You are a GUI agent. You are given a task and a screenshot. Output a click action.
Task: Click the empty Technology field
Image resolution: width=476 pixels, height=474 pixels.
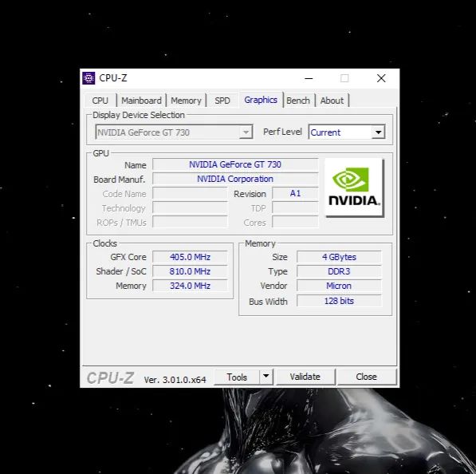coord(190,207)
